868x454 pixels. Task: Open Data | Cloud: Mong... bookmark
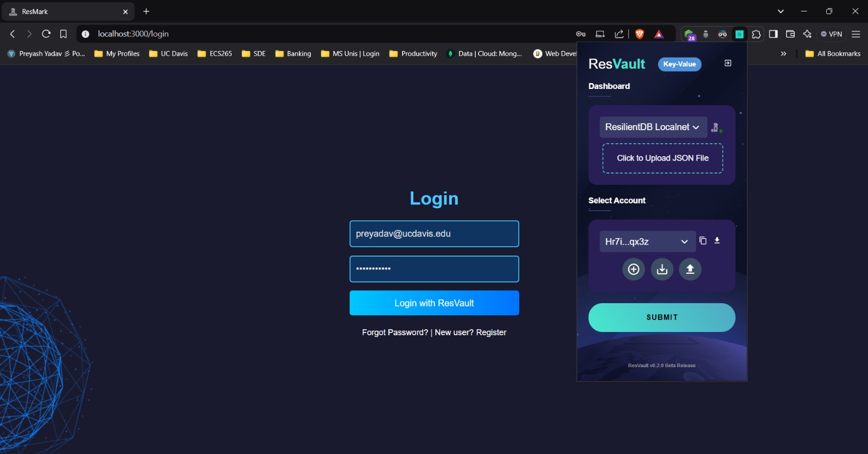coord(484,54)
